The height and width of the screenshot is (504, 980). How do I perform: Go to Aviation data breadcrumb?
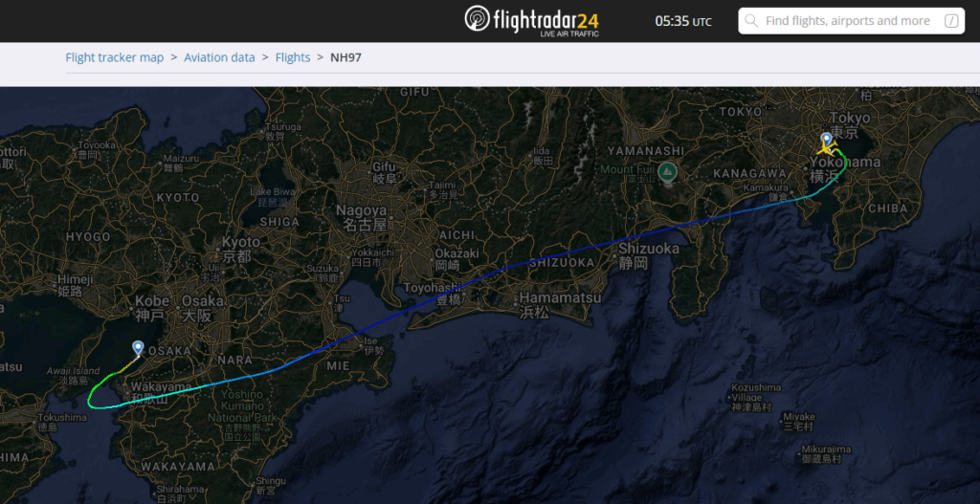pyautogui.click(x=219, y=57)
